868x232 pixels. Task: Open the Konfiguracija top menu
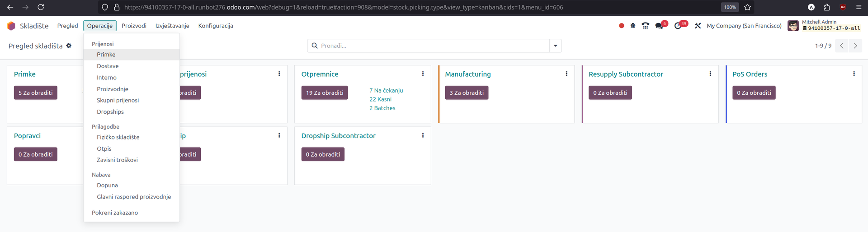click(x=216, y=26)
